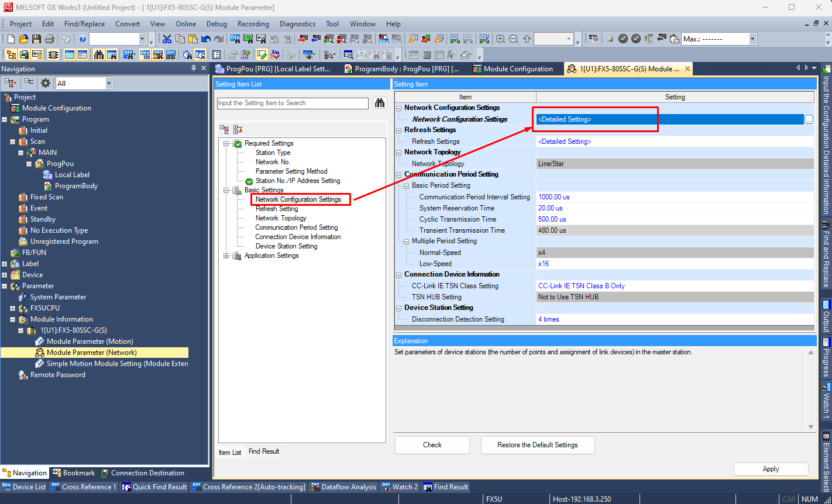Click the Copy icon in toolbar
The width and height of the screenshot is (832, 504).
coord(180,39)
